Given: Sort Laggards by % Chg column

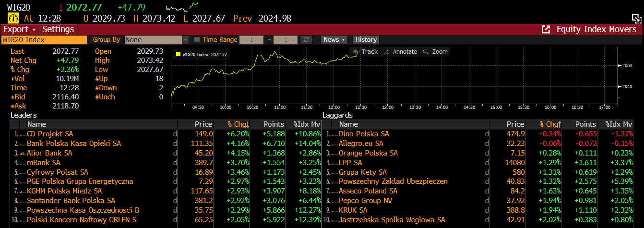Looking at the screenshot, I should coord(550,124).
